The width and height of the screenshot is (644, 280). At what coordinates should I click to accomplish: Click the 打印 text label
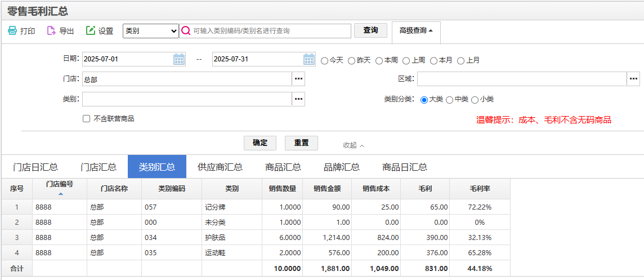[x=28, y=31]
